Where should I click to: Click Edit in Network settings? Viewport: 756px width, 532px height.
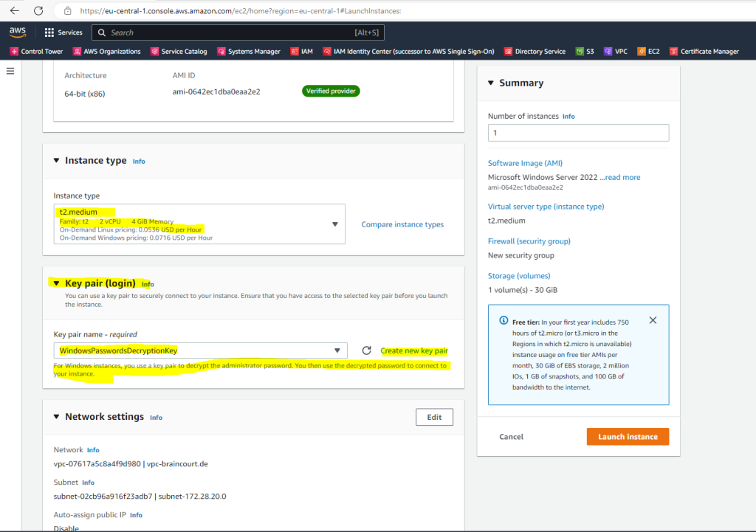point(434,418)
